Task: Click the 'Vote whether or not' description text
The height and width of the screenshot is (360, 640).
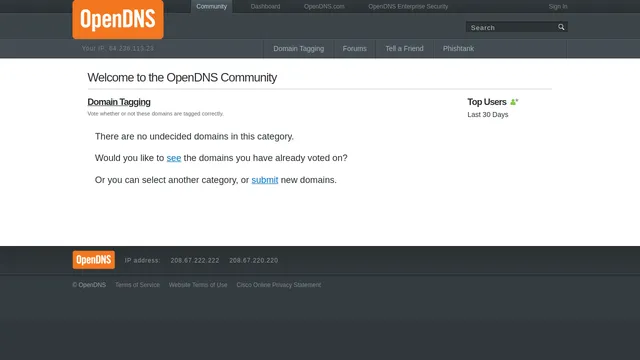Action: 156,113
